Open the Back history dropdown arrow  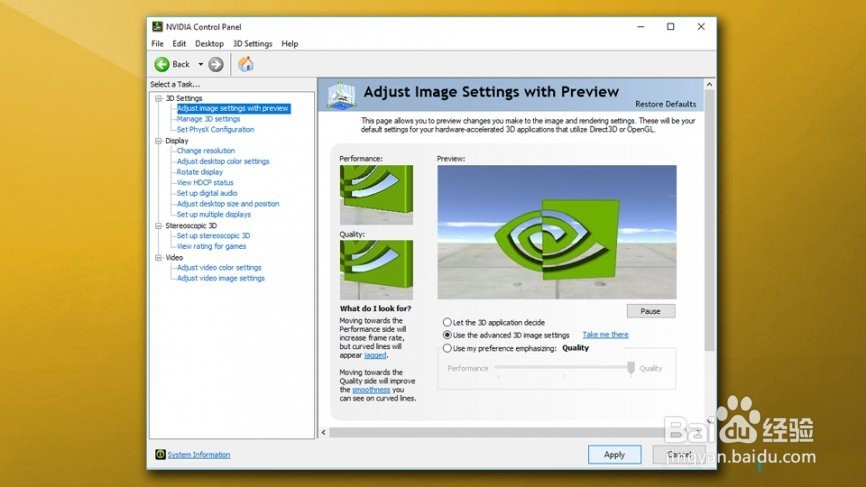tap(200, 64)
